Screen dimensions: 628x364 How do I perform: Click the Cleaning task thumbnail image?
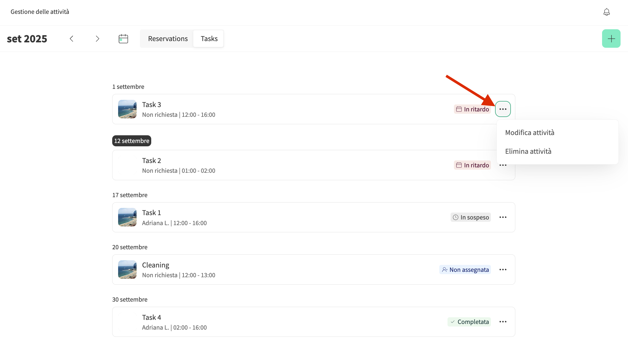[127, 270]
